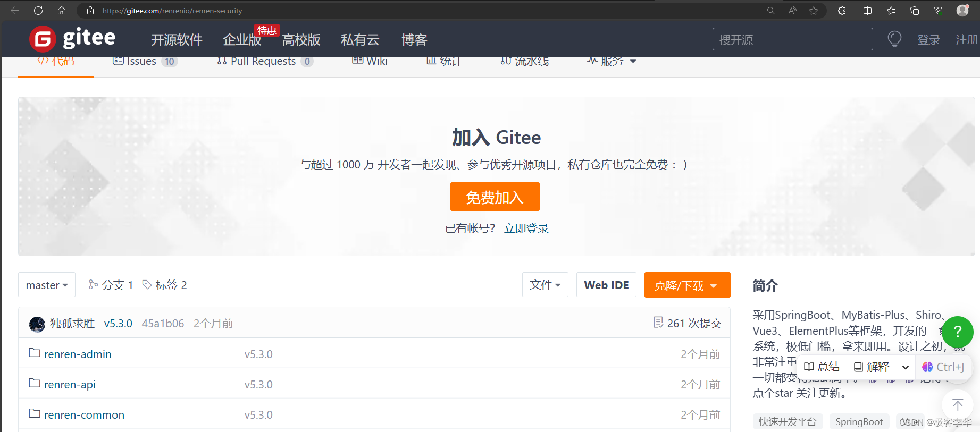The height and width of the screenshot is (432, 980).
Task: Open favorites list icon
Action: pyautogui.click(x=891, y=11)
